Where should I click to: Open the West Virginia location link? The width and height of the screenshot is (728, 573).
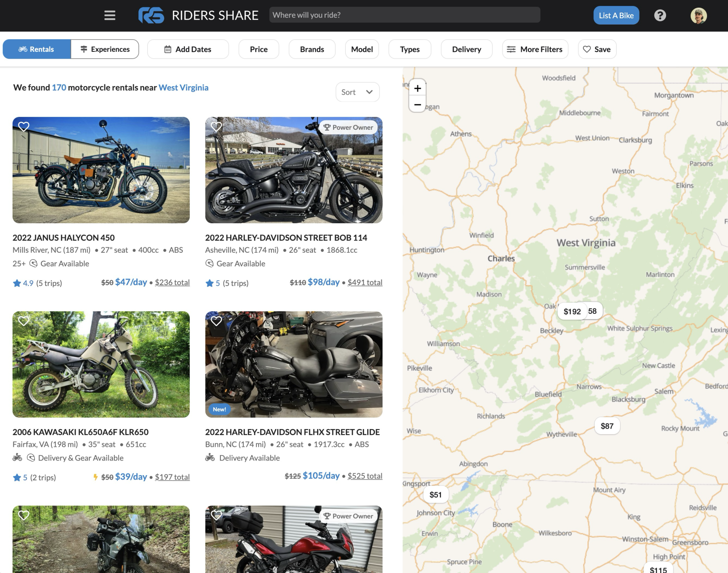tap(184, 87)
